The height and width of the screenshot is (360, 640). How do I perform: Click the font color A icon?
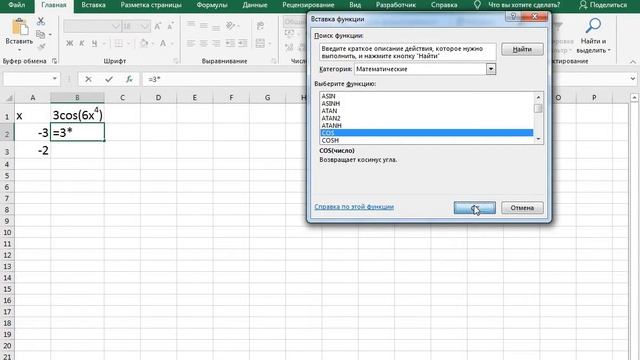163,43
